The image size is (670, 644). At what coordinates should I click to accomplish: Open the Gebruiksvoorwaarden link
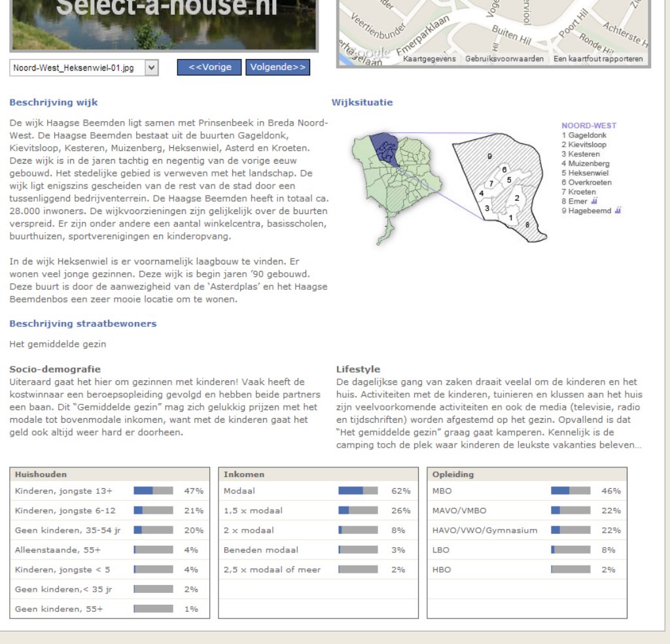coord(504,59)
